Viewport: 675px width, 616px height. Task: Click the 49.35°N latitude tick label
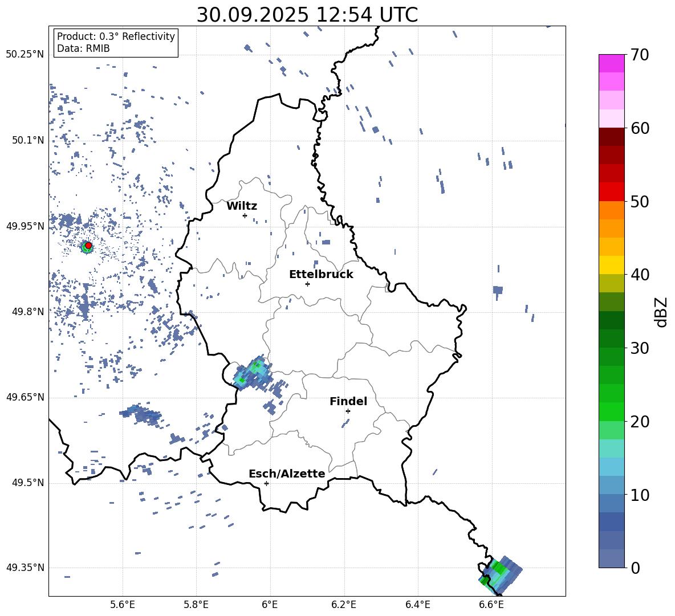coord(25,568)
